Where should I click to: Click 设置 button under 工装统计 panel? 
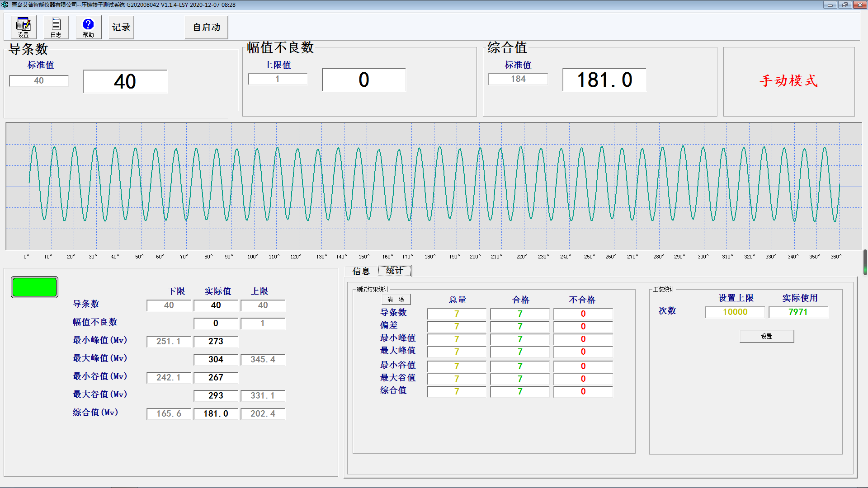tap(766, 336)
